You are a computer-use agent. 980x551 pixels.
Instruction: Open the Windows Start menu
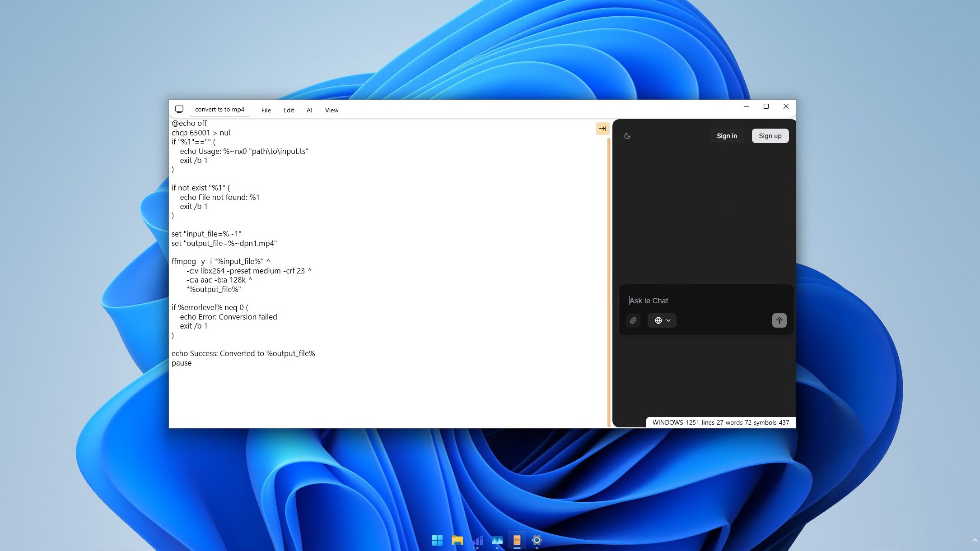click(x=437, y=540)
